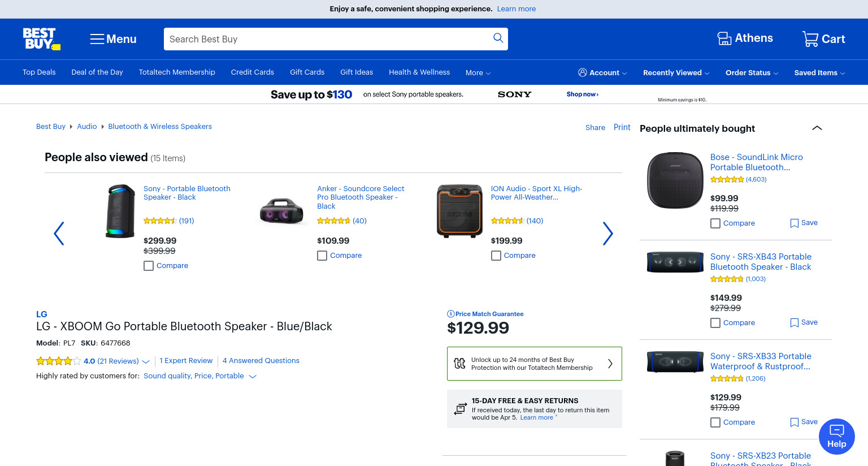Image resolution: width=868 pixels, height=466 pixels.
Task: Open Health & Wellness nav item
Action: pos(419,72)
